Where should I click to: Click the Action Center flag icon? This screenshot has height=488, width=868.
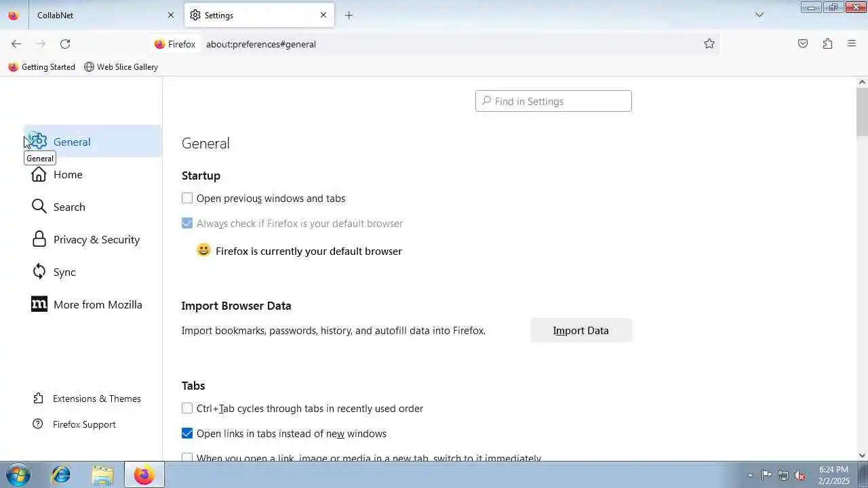(x=766, y=475)
